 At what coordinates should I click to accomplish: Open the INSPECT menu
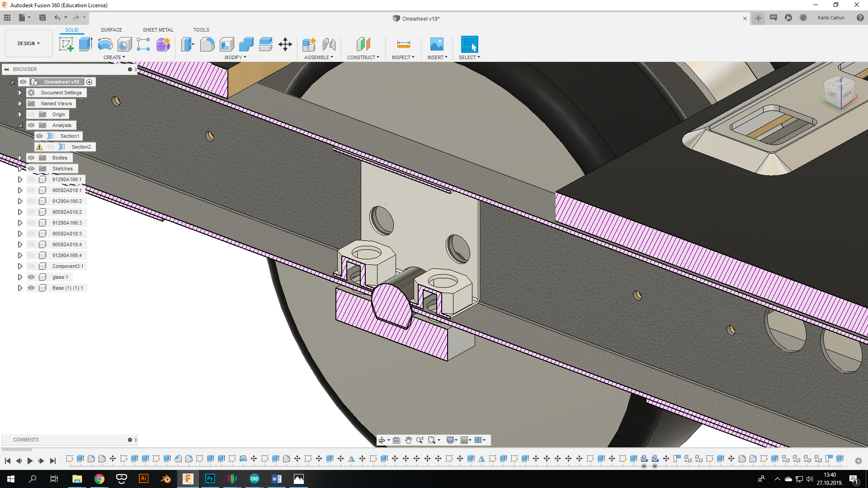[x=403, y=57]
